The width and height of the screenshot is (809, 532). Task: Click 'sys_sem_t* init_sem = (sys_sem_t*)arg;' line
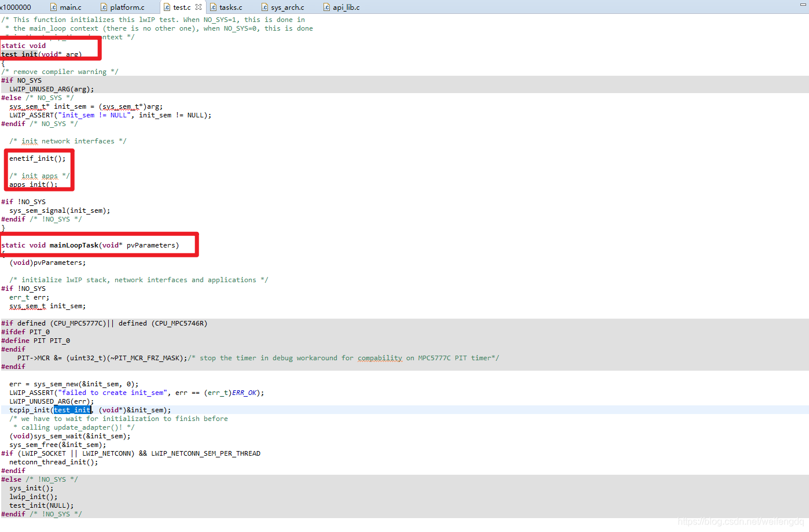(x=86, y=106)
